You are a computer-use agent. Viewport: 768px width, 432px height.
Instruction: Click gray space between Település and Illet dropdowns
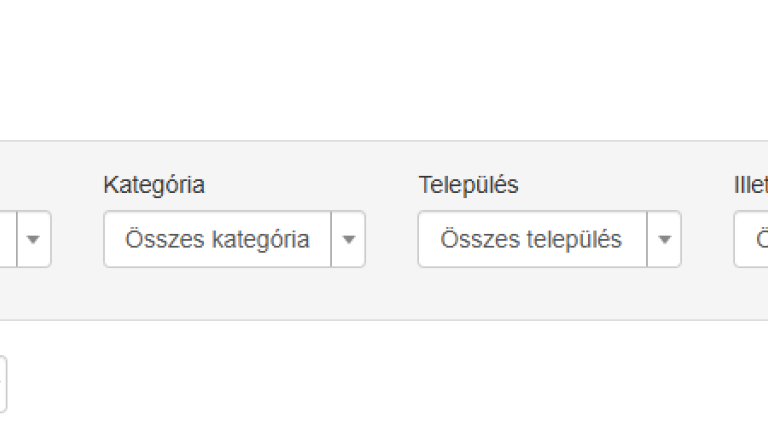pos(707,239)
